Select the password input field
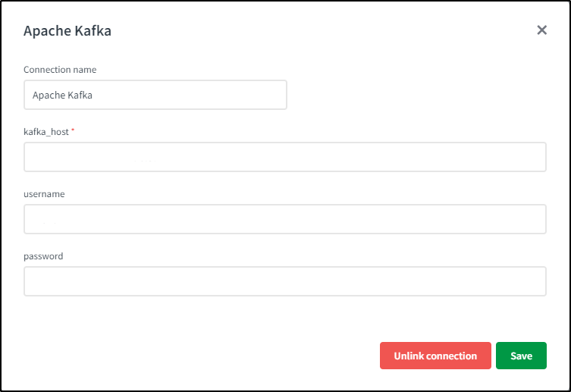 pyautogui.click(x=285, y=281)
